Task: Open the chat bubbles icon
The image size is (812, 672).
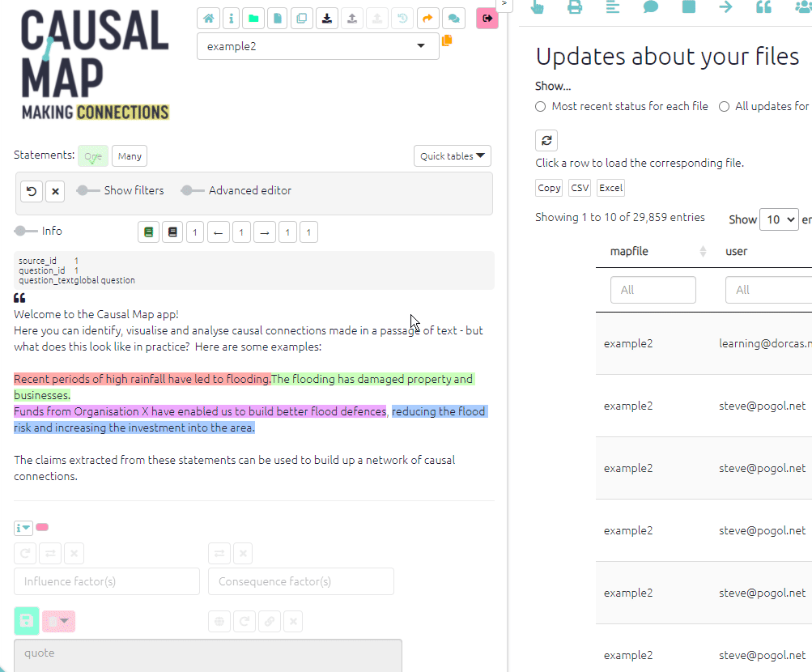Action: point(453,18)
